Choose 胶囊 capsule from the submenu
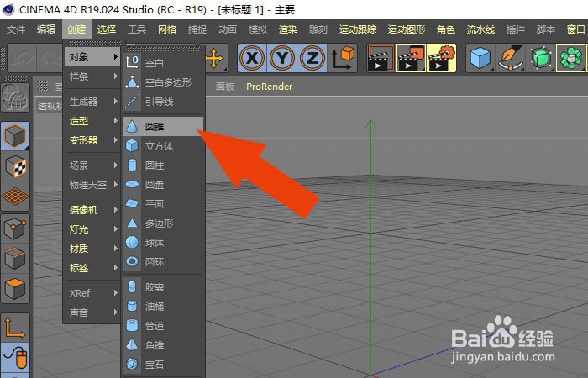Image resolution: width=588 pixels, height=378 pixels. 163,287
